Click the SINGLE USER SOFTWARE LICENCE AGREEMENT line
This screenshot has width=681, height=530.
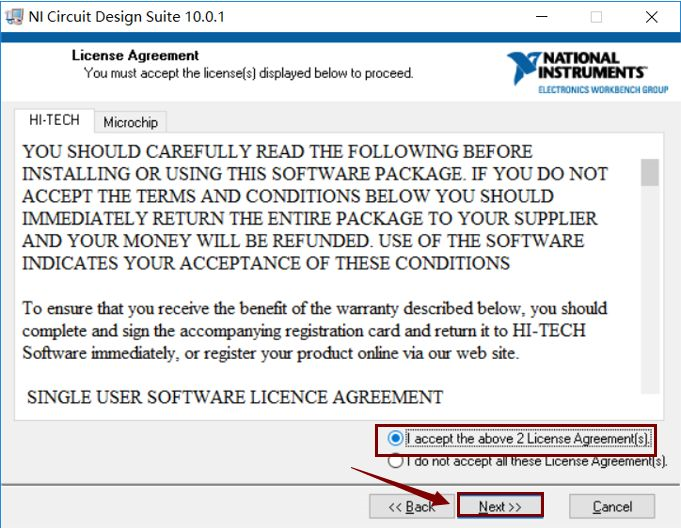click(235, 397)
